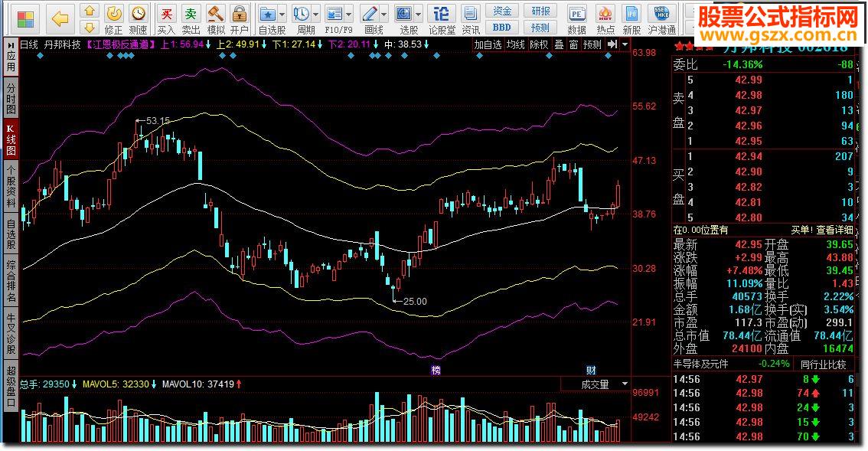868x451 pixels.
Task: Open the 超级盘口 sidebar tab
Action: pos(11,386)
